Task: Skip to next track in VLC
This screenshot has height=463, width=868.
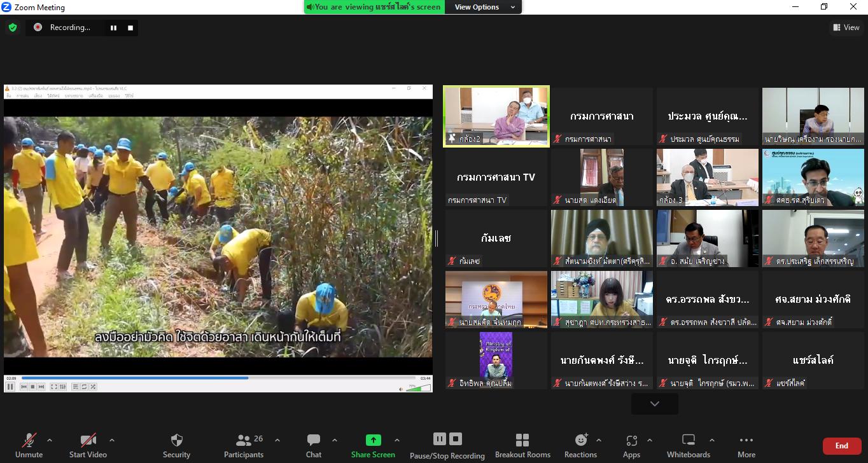Action: [41, 387]
